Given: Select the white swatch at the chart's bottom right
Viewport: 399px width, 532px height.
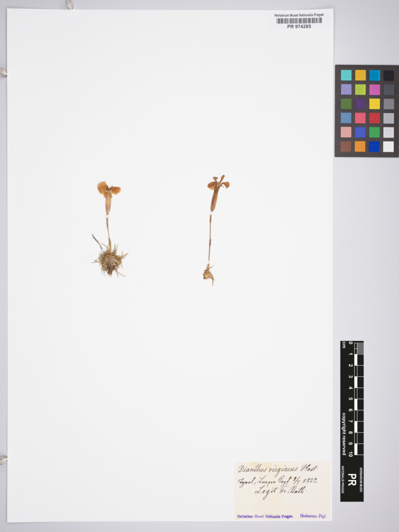Looking at the screenshot, I should [x=389, y=146].
